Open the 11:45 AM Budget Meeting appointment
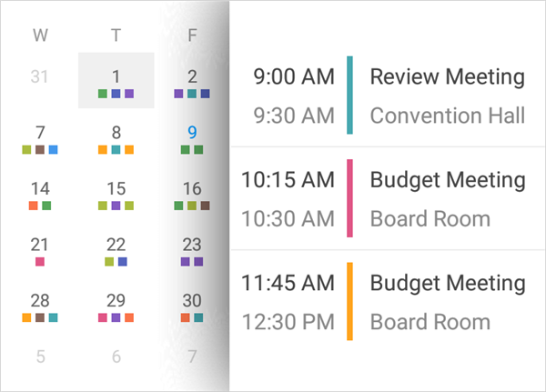The height and width of the screenshot is (392, 546). tap(446, 301)
